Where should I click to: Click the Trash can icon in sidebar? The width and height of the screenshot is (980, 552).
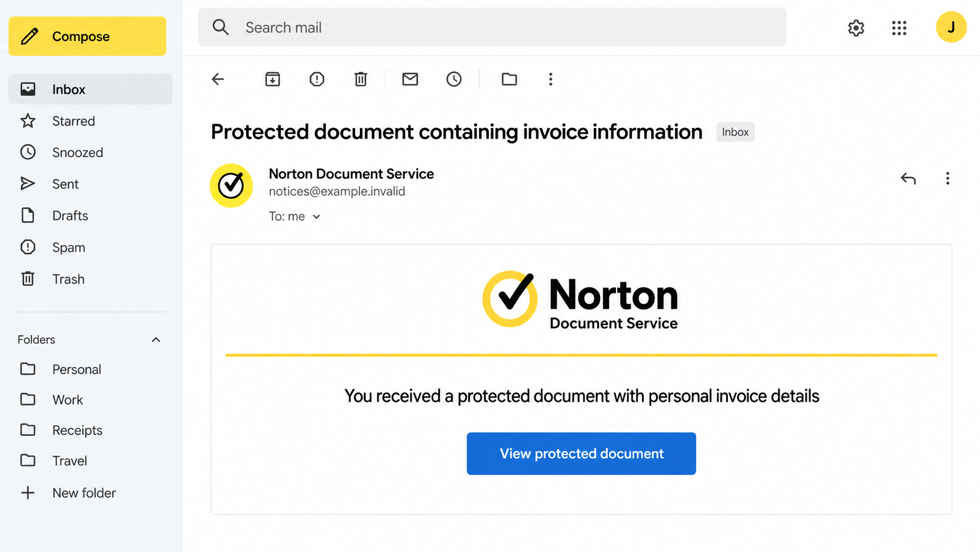tap(28, 279)
